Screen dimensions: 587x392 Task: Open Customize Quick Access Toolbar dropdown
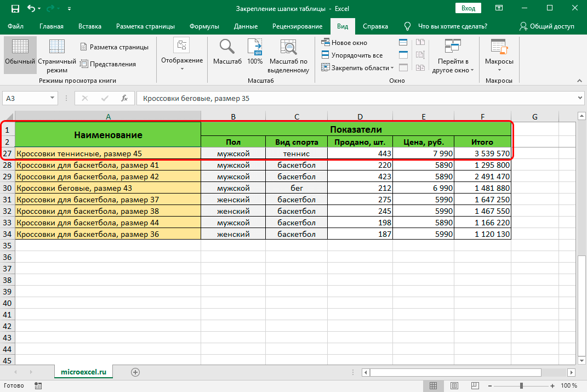tap(69, 8)
